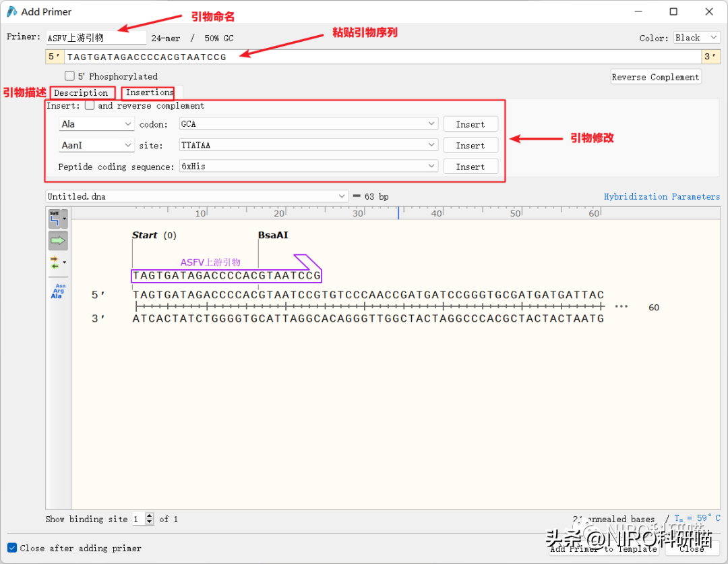This screenshot has height=564, width=728.
Task: Toggle the restriction enzyme sites display icon
Action: tap(55, 218)
